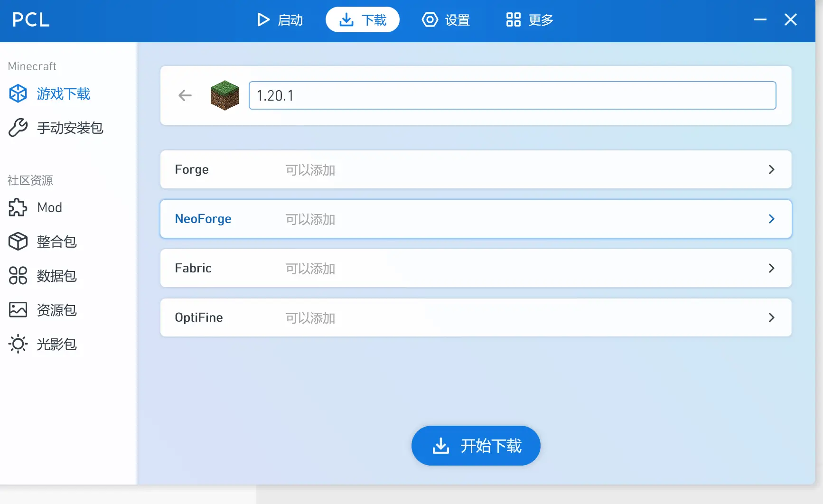Open the 设置 (Settings) tab

446,20
